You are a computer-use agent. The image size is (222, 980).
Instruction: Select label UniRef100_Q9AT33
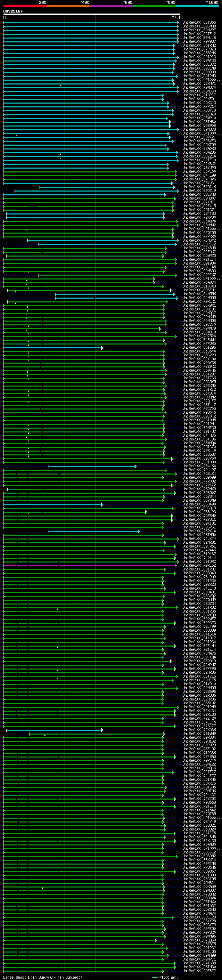(x=199, y=60)
